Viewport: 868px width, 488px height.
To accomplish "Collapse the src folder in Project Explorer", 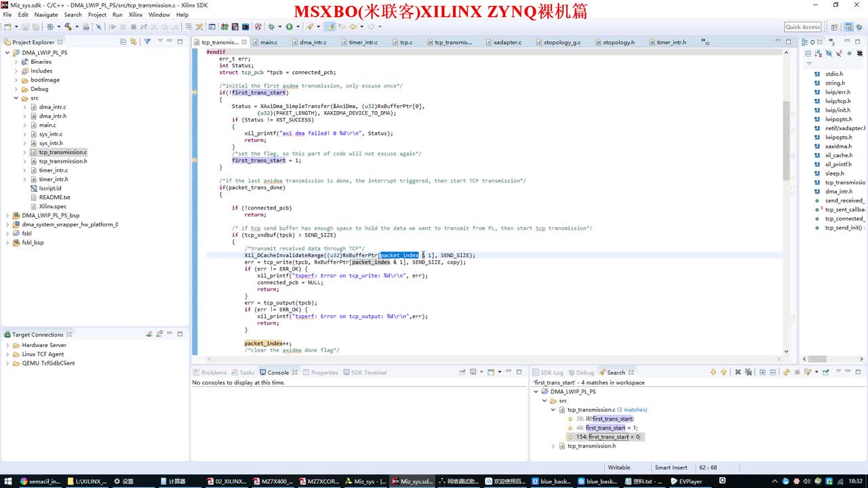I will 16,98.
